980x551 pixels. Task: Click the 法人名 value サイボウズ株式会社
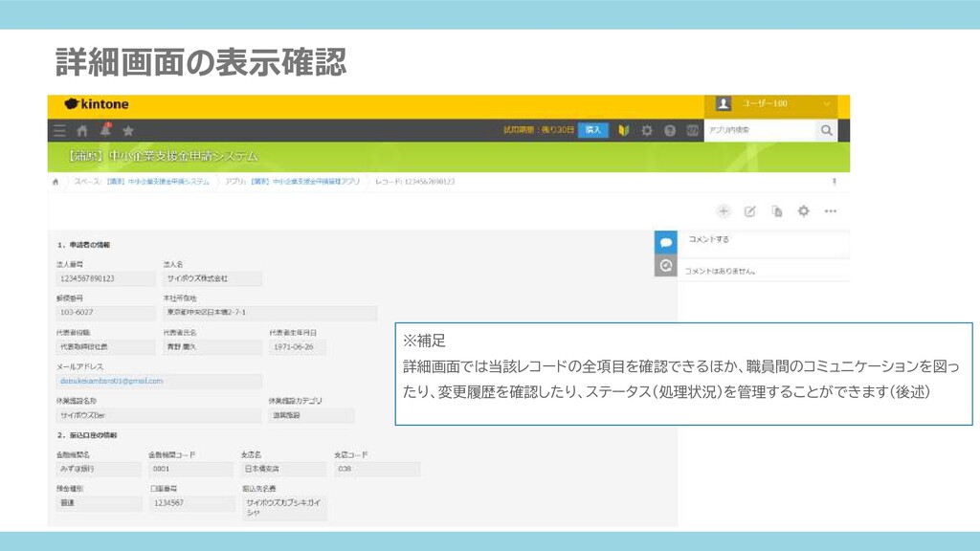[x=212, y=278]
